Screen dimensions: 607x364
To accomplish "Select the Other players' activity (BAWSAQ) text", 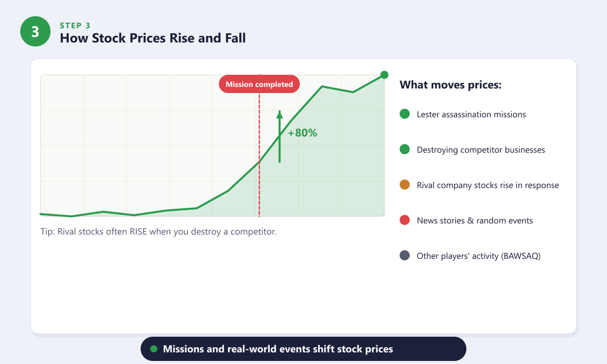I will (479, 256).
